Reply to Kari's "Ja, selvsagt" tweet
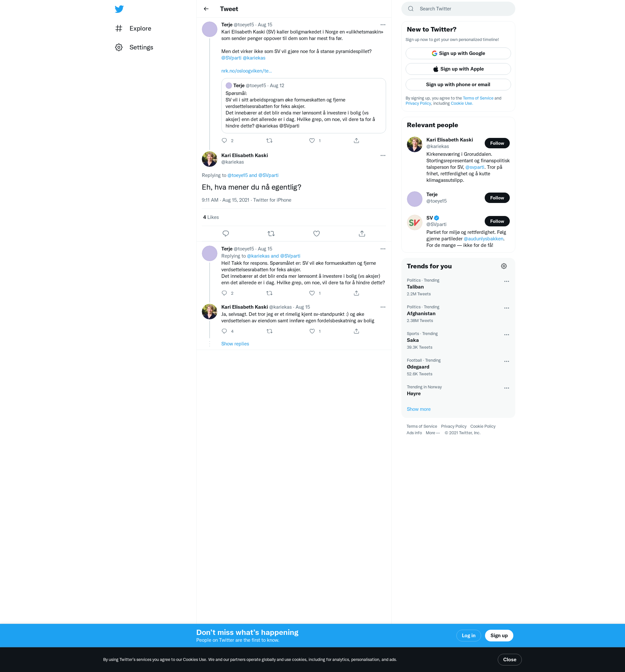Viewport: 625px width, 672px height. coord(224,331)
